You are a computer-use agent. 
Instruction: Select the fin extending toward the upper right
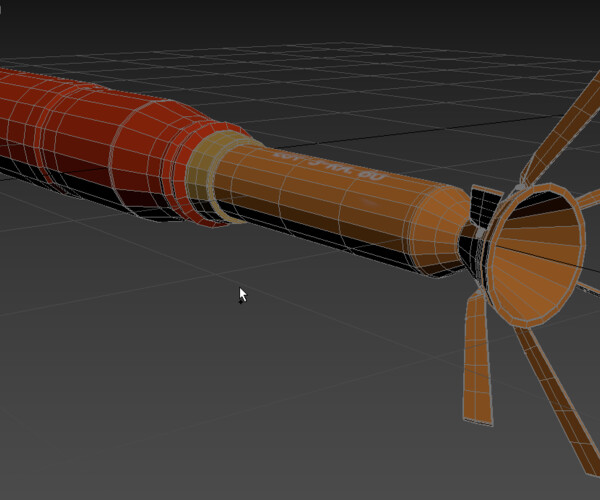[x=562, y=128]
